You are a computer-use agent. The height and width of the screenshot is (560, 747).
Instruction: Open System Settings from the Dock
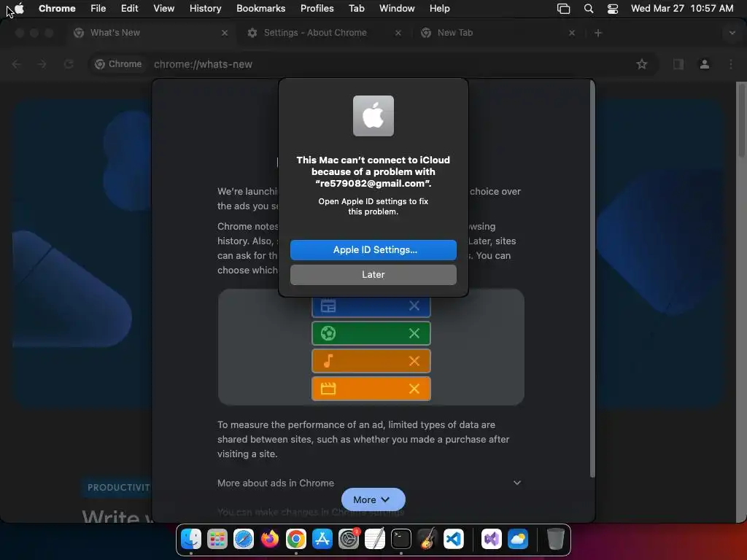click(x=349, y=539)
